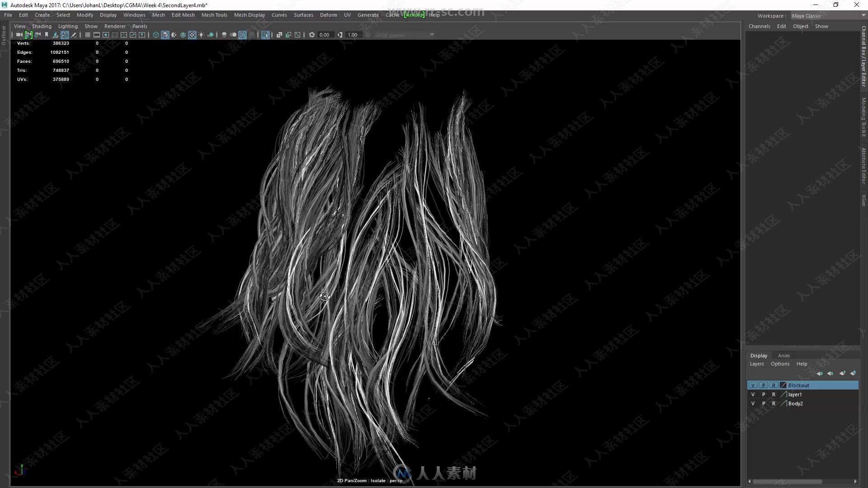Toggle the viewport Grid icon

88,35
